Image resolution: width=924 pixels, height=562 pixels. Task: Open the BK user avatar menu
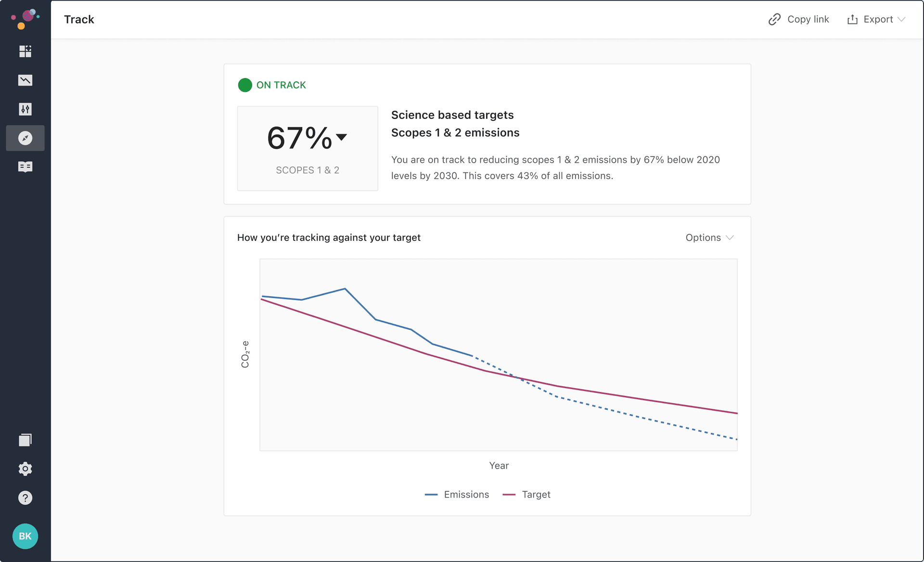25,536
